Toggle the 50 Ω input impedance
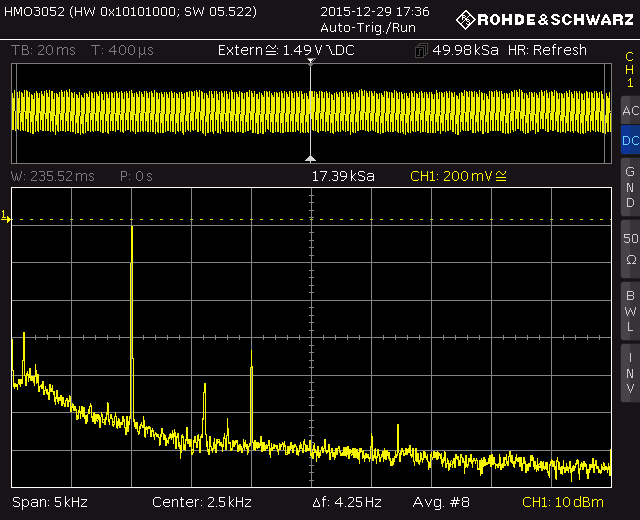Screen dimensions: 640x520 (x=629, y=248)
